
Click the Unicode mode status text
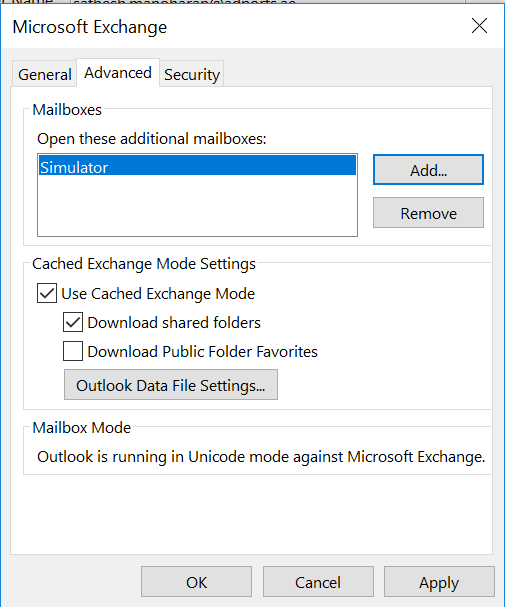point(261,457)
